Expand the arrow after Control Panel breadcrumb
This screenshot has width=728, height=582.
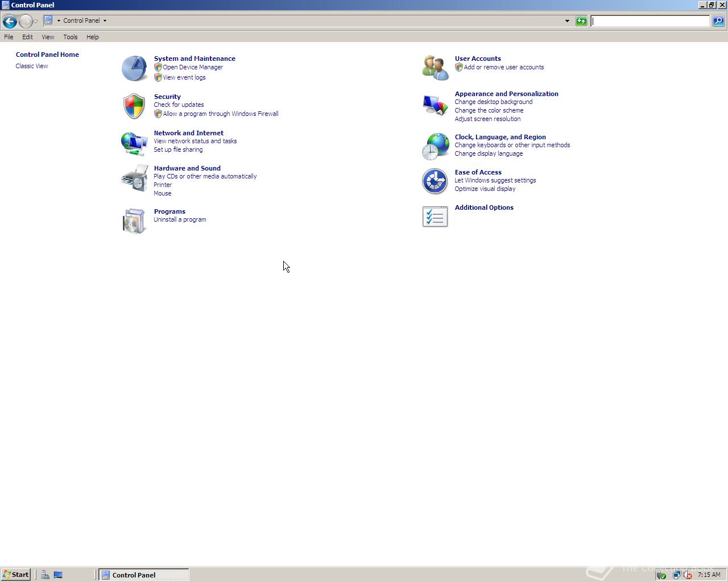tap(105, 20)
